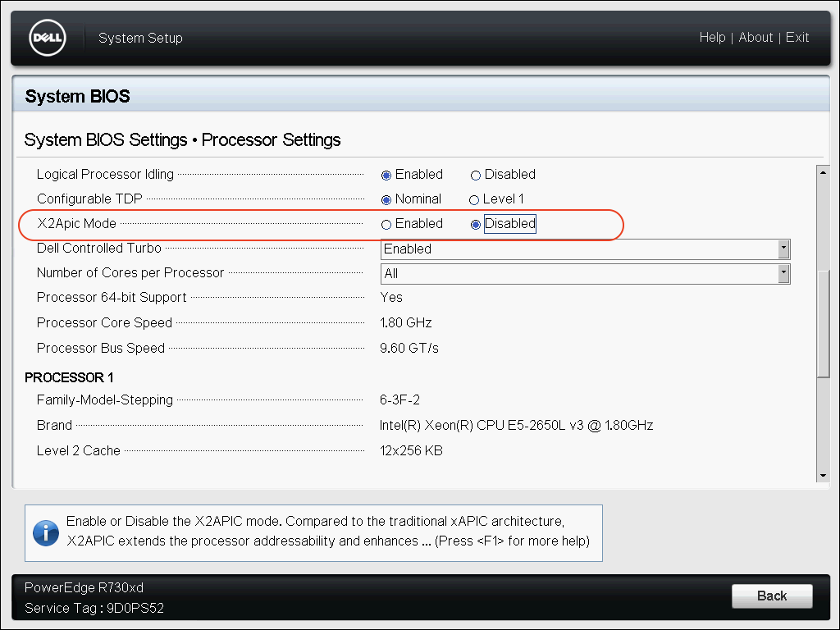The height and width of the screenshot is (630, 840).
Task: Open the Dell Controlled Turbo dropdown
Action: click(x=585, y=249)
